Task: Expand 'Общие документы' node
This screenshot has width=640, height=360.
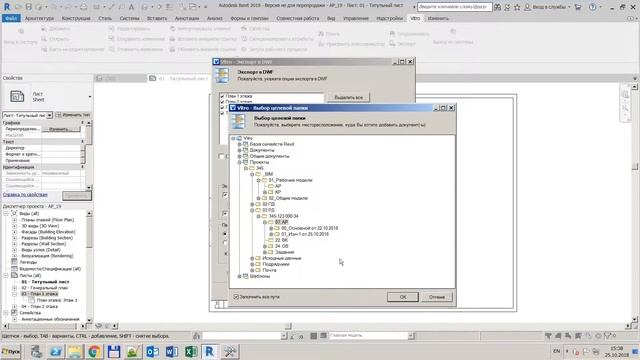Action: tap(240, 156)
